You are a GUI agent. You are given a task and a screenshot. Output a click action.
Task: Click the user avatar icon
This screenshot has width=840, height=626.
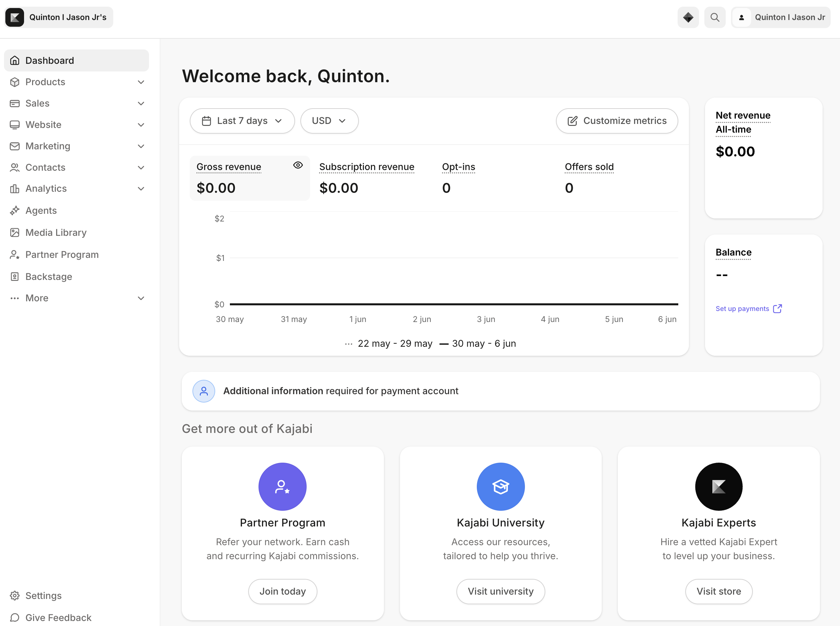click(741, 17)
